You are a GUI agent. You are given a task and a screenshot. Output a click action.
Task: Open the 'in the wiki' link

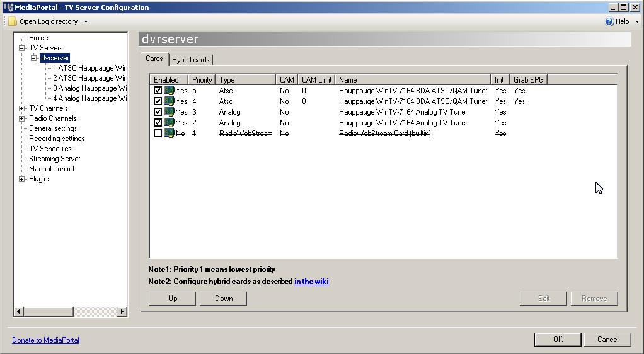coord(311,282)
